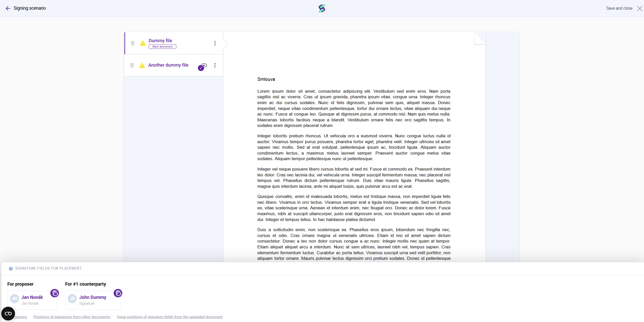Click Swap positions of signature fields link
644x322 pixels.
(x=169, y=317)
